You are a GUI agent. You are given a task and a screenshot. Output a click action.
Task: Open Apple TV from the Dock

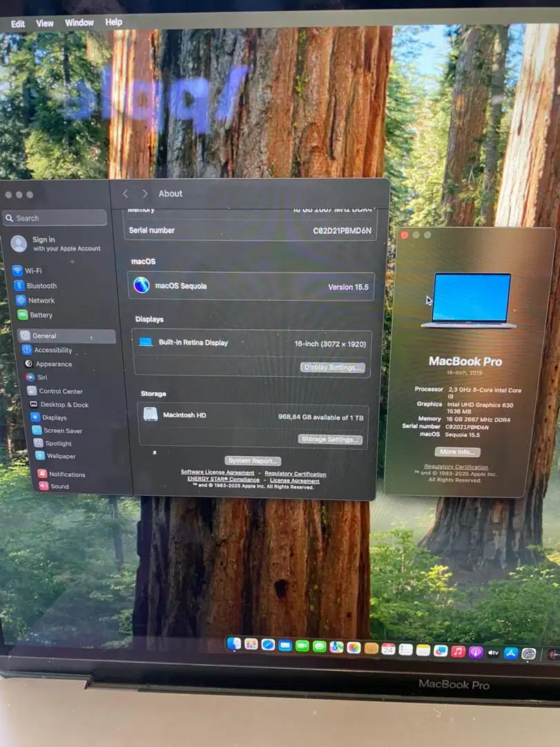493,652
